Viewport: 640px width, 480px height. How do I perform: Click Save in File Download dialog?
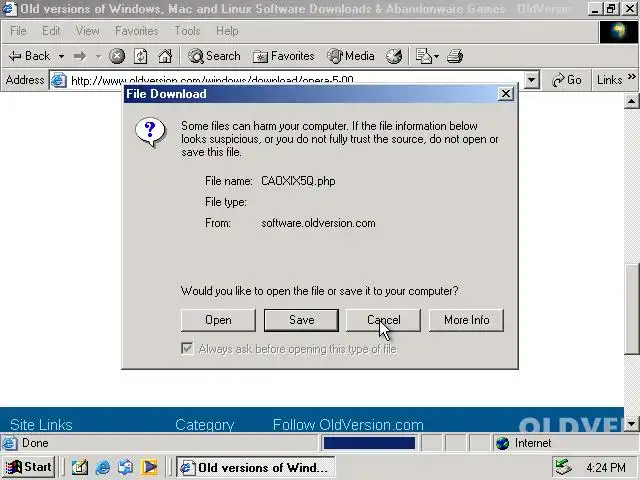point(301,320)
